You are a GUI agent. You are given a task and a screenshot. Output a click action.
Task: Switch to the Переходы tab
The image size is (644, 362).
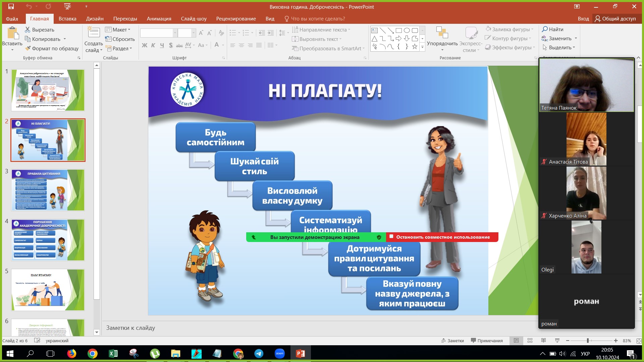(125, 19)
